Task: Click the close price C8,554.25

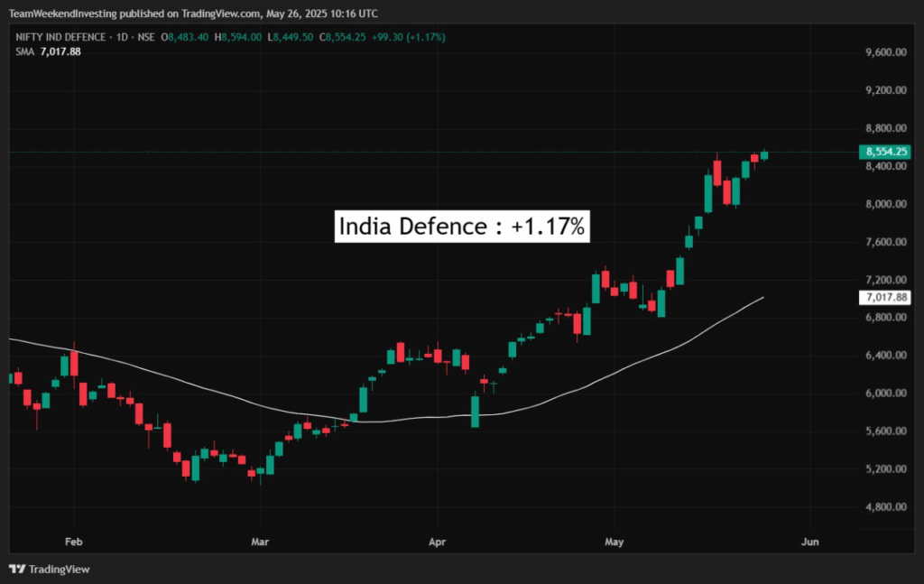Action: pos(342,37)
